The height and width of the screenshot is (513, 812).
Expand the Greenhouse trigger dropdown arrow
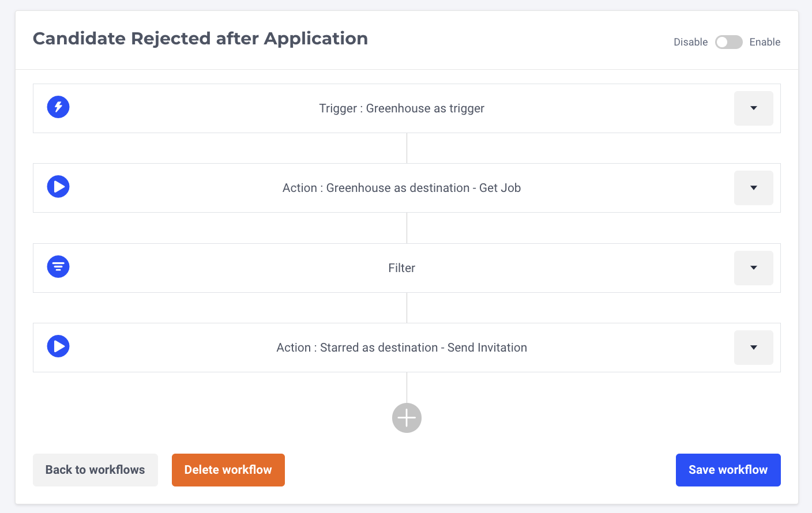[x=753, y=108]
